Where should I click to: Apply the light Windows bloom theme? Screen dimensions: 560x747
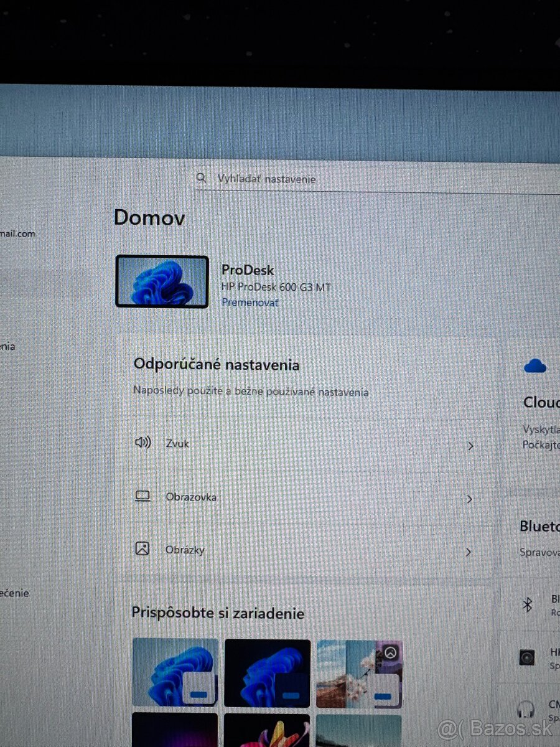coord(175,674)
